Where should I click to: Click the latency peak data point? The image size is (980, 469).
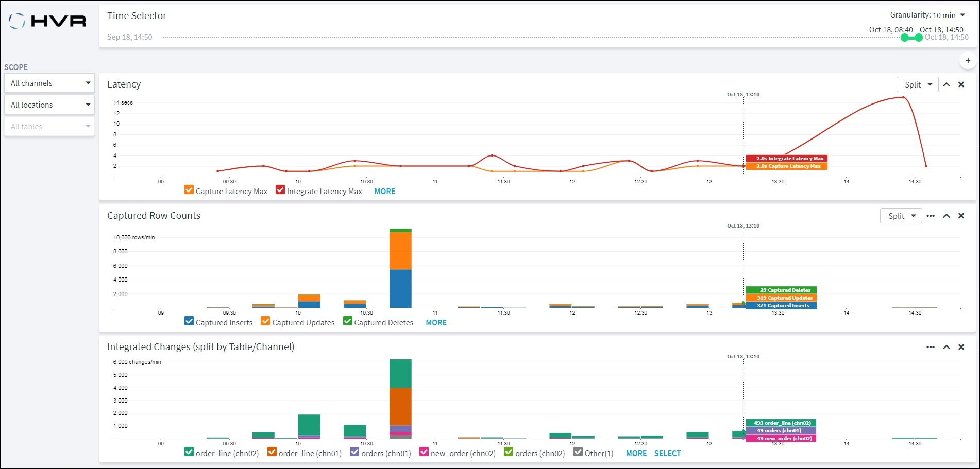pyautogui.click(x=904, y=97)
